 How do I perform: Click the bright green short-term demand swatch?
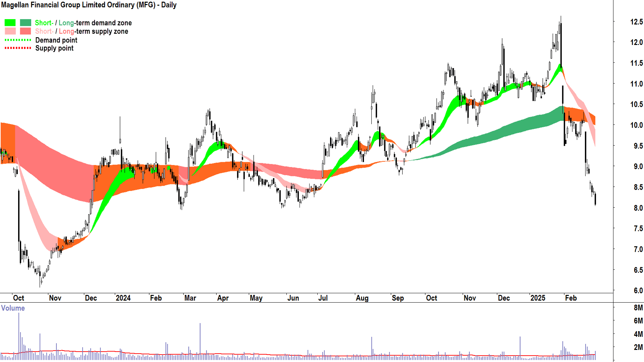pyautogui.click(x=10, y=23)
